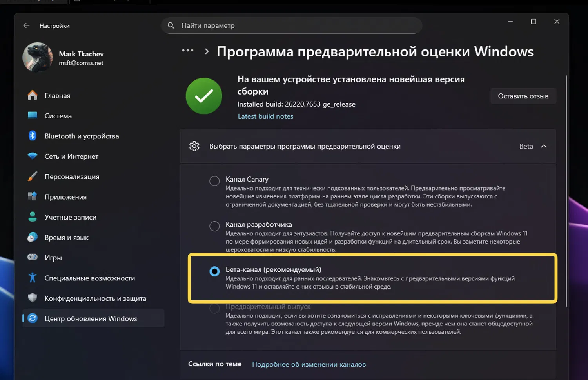Image resolution: width=588 pixels, height=380 pixels.
Task: Click the Бета-канал (рекомендуемый) label text
Action: [273, 269]
